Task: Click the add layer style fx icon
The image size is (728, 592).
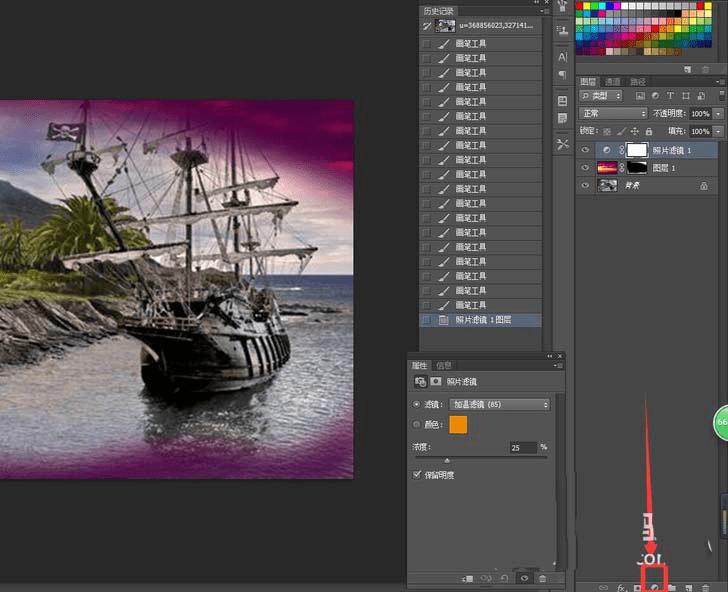Action: (x=621, y=587)
